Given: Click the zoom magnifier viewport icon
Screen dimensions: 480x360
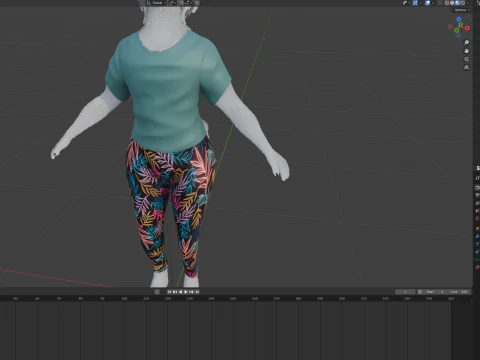Looking at the screenshot, I should pos(467,42).
